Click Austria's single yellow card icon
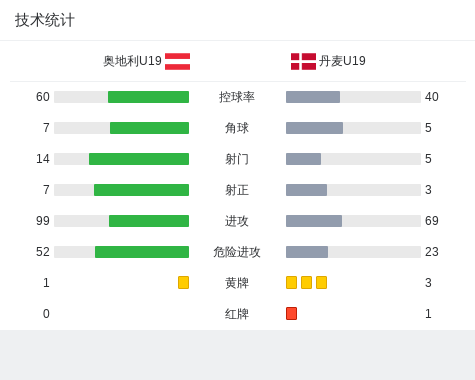The width and height of the screenshot is (475, 380). click(183, 282)
